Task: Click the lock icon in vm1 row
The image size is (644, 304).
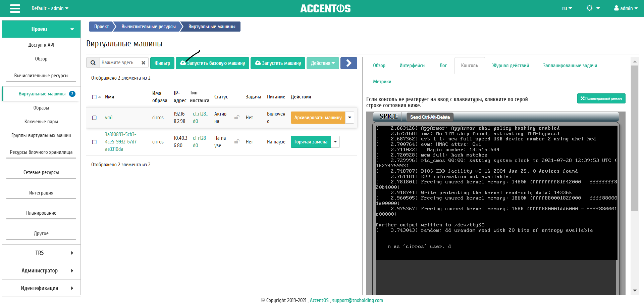Action: 237,117
